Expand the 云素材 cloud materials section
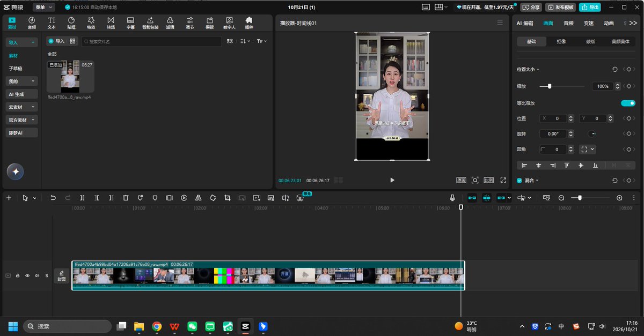The height and width of the screenshot is (336, 644). [22, 107]
